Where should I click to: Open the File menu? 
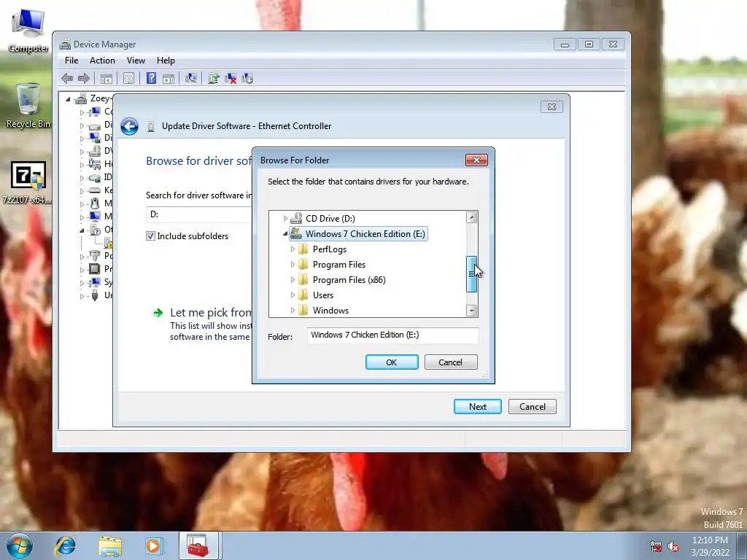(x=71, y=61)
